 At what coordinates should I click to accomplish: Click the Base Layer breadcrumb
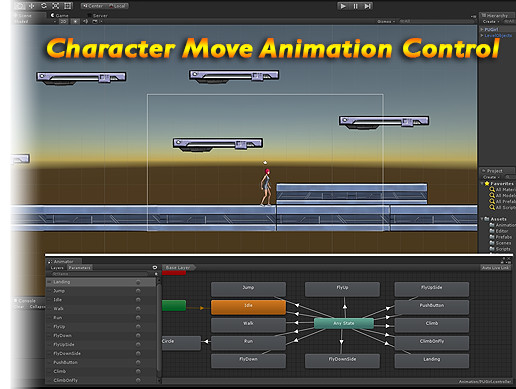[179, 268]
